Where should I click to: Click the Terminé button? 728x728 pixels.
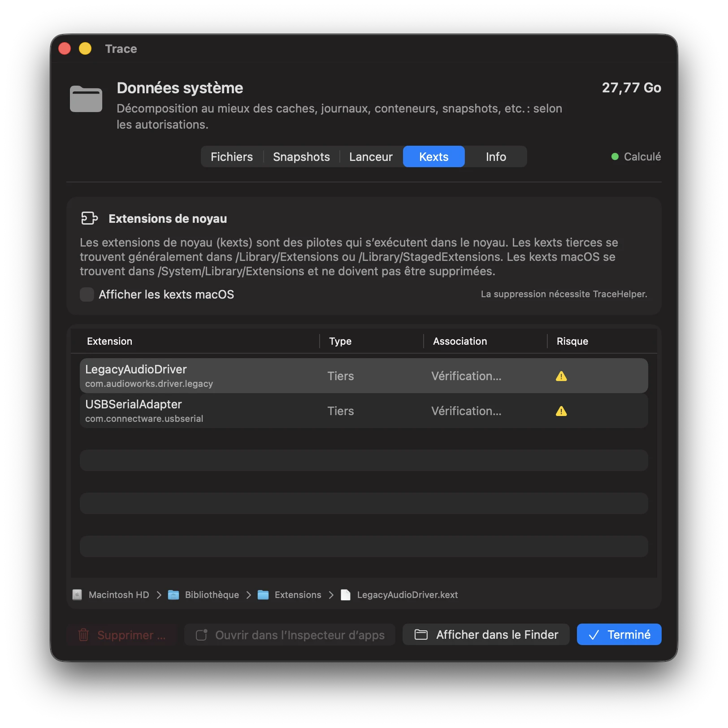pos(619,635)
